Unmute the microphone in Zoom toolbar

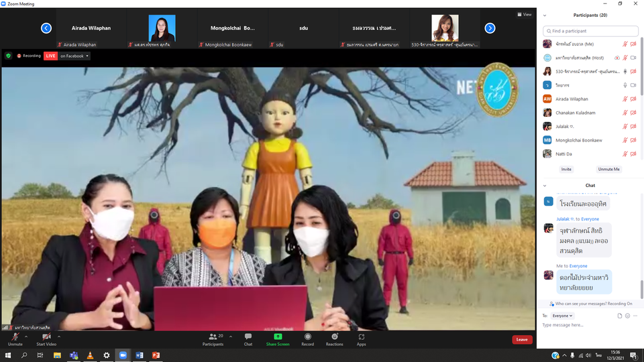(15, 339)
